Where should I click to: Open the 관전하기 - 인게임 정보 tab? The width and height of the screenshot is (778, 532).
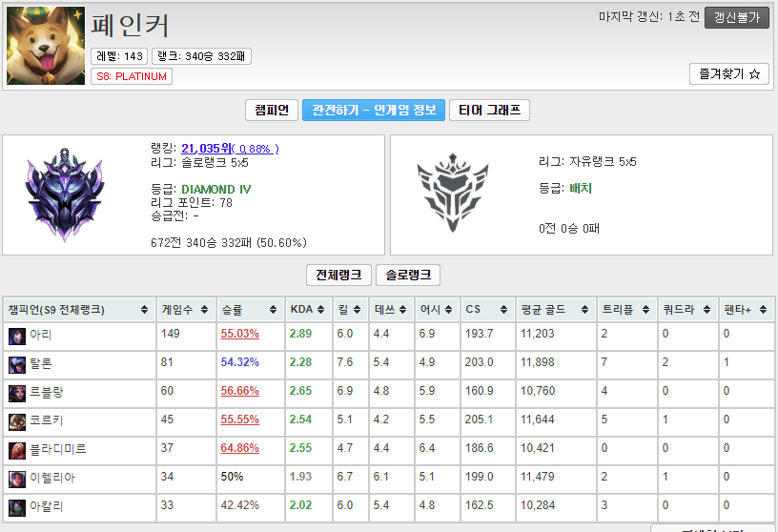tap(374, 111)
